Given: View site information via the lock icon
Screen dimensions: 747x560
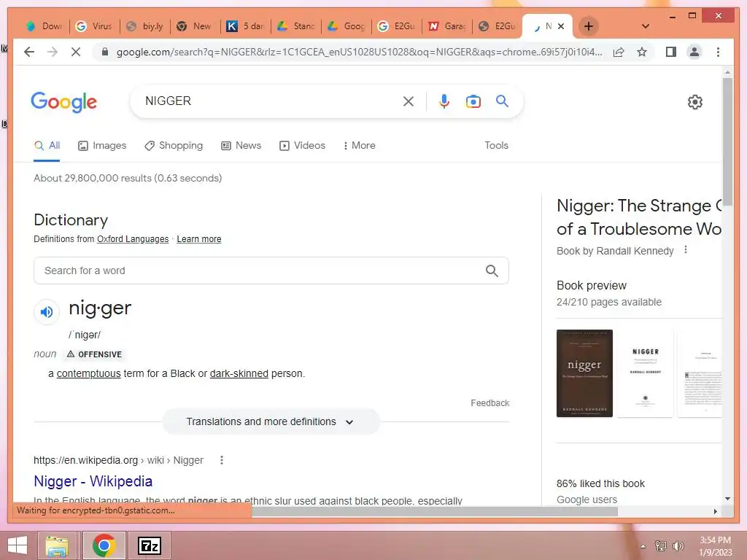Looking at the screenshot, I should 105,52.
